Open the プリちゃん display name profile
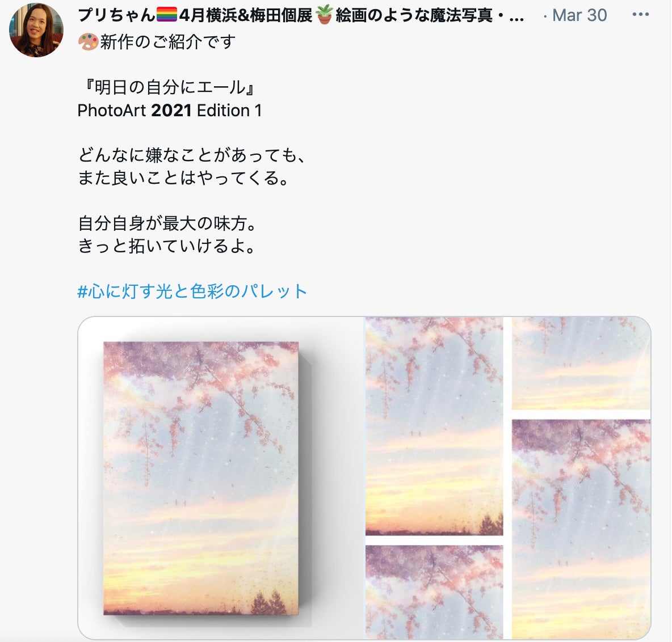The height and width of the screenshot is (642, 672). 116,15
